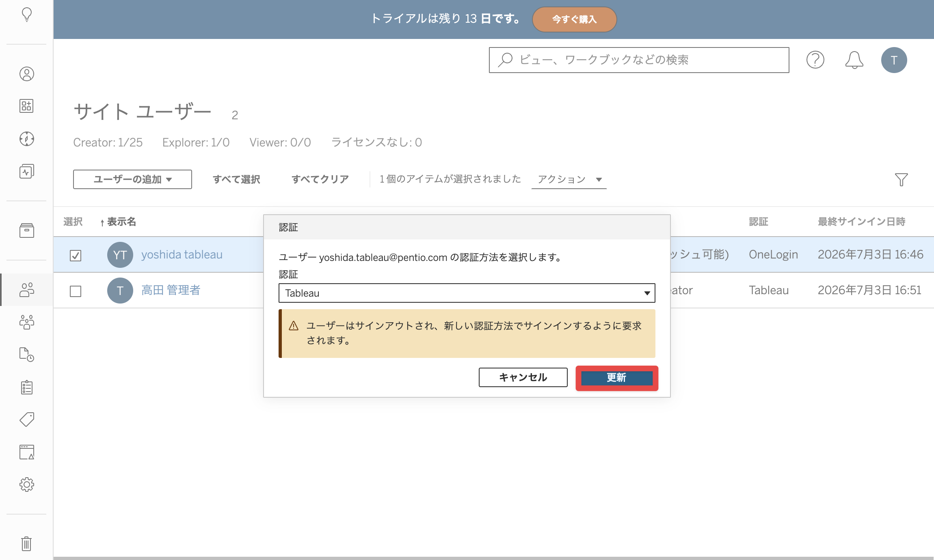
Task: Click the YT avatar for yoshida tableau
Action: (x=120, y=255)
